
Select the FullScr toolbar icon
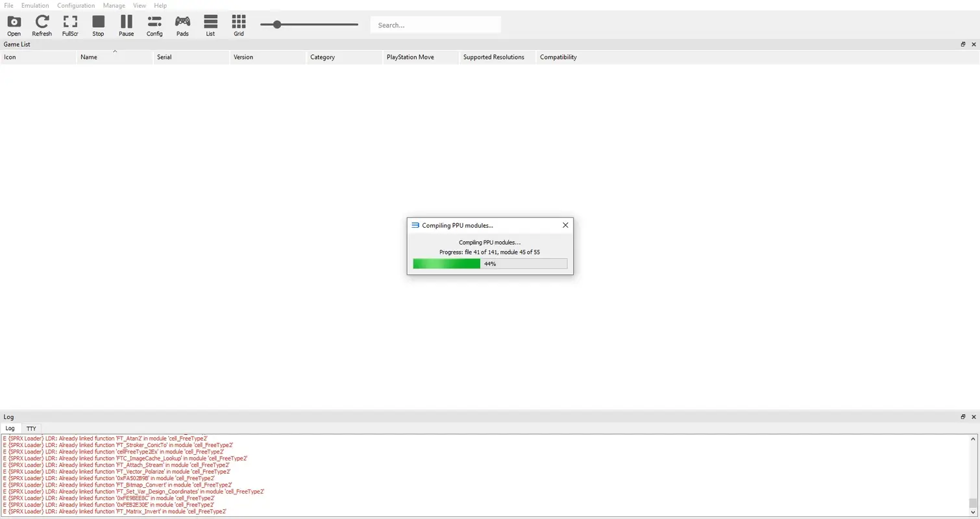click(70, 25)
